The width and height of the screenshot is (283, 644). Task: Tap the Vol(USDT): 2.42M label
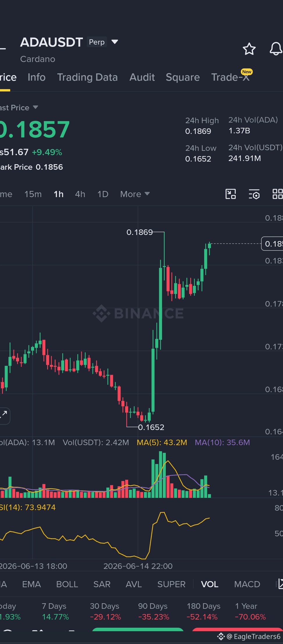coord(96,443)
